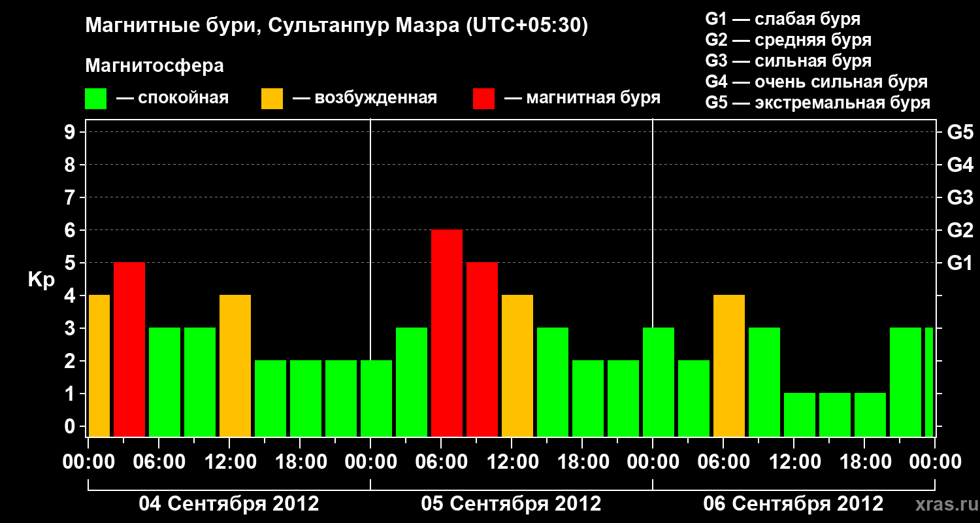The width and height of the screenshot is (980, 523).
Task: Click the '06 Сентября 2012' date label
Action: pos(794,504)
